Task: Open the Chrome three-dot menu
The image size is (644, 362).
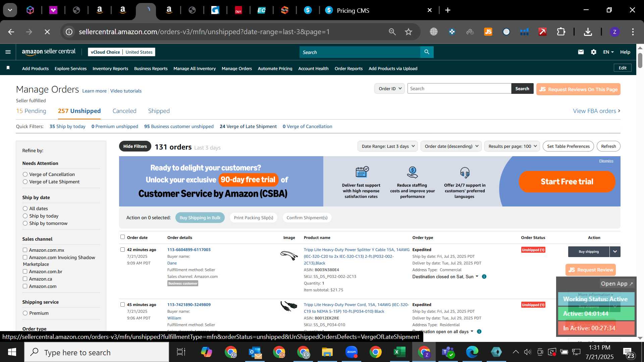Action: 633,32
